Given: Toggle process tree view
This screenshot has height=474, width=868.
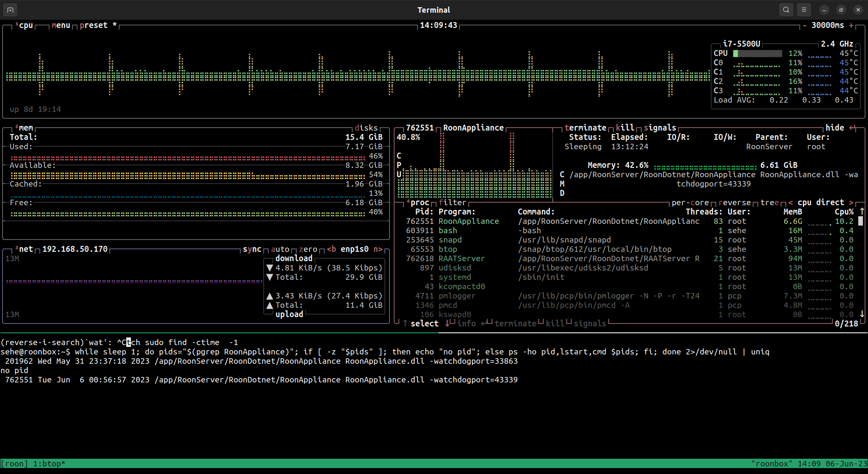Looking at the screenshot, I should (770, 203).
